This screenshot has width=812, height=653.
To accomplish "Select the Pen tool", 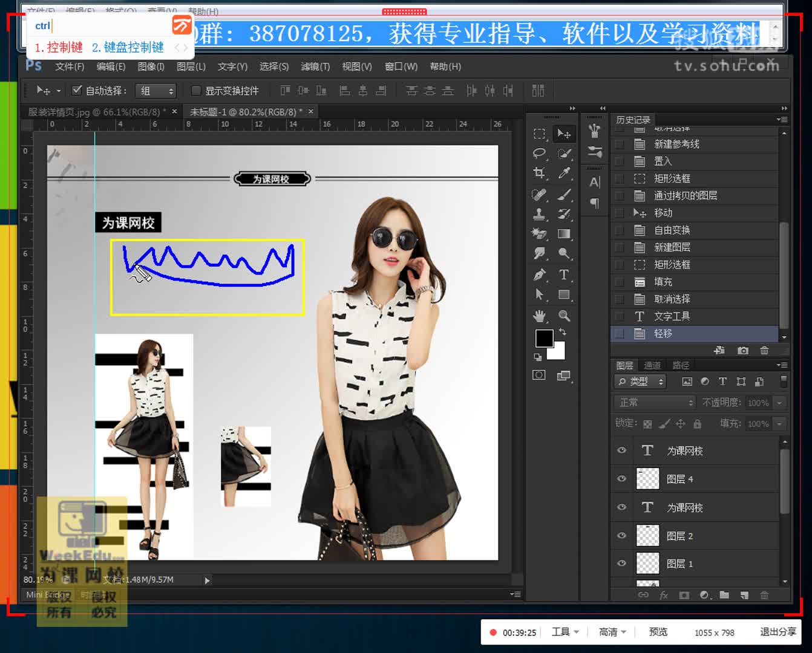I will point(539,275).
